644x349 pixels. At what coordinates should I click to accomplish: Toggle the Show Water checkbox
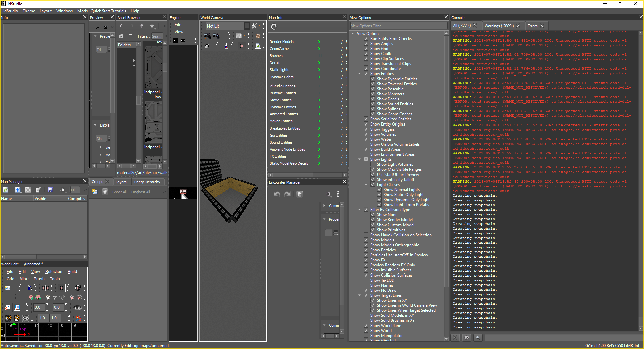pyautogui.click(x=366, y=139)
